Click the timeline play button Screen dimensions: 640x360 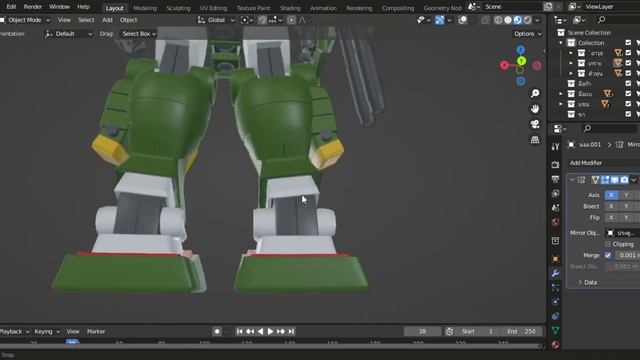270,331
